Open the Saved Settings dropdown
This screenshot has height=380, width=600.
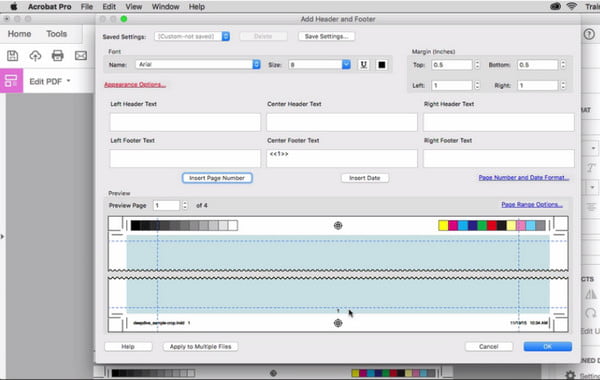tap(192, 36)
